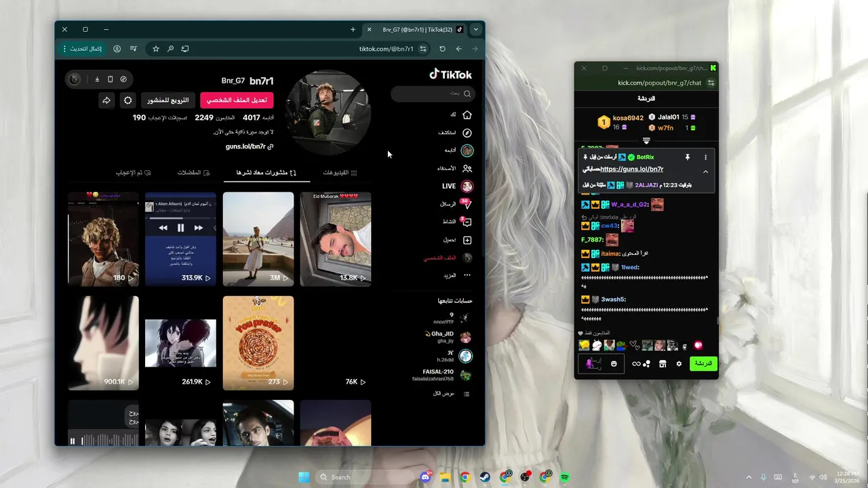Open the Eid Mubarak video with 13.8K views
The image size is (868, 488).
[x=336, y=239]
